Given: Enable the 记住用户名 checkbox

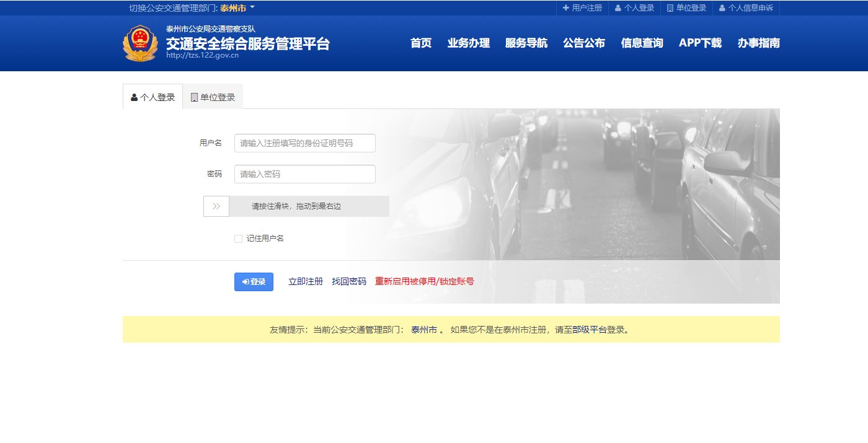Looking at the screenshot, I should tap(237, 238).
